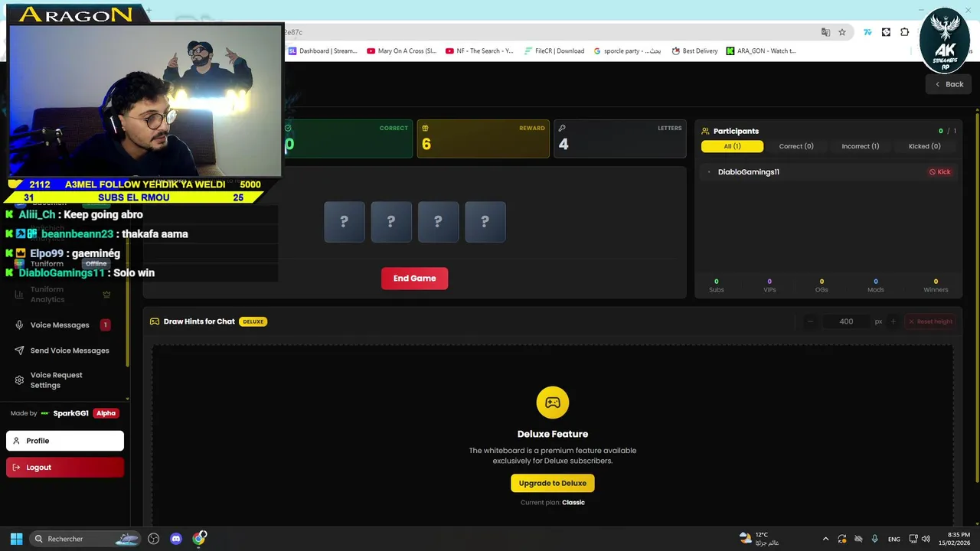Click the first hidden letter tile
This screenshot has width=980, height=551.
coord(345,222)
